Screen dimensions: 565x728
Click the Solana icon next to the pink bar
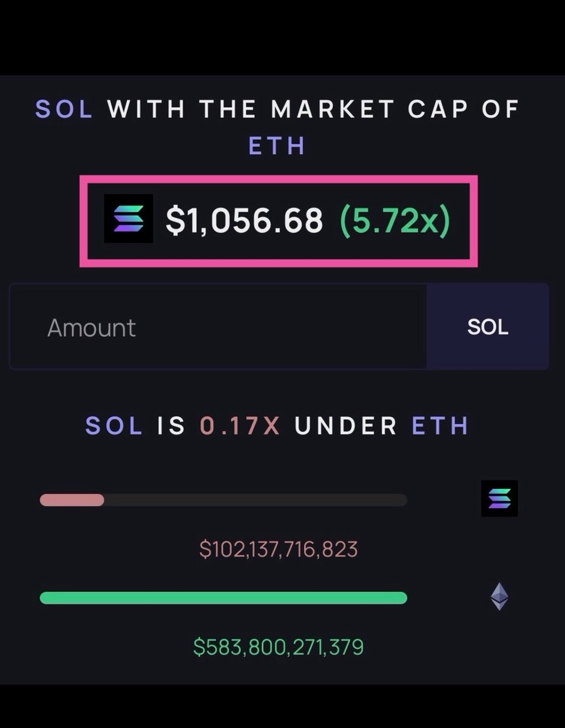pyautogui.click(x=499, y=499)
